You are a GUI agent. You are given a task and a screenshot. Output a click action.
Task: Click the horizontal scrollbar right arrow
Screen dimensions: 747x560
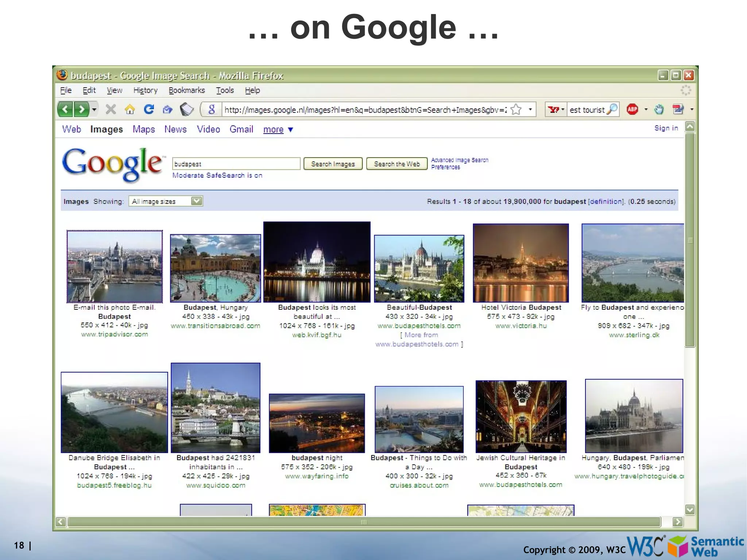point(678,522)
